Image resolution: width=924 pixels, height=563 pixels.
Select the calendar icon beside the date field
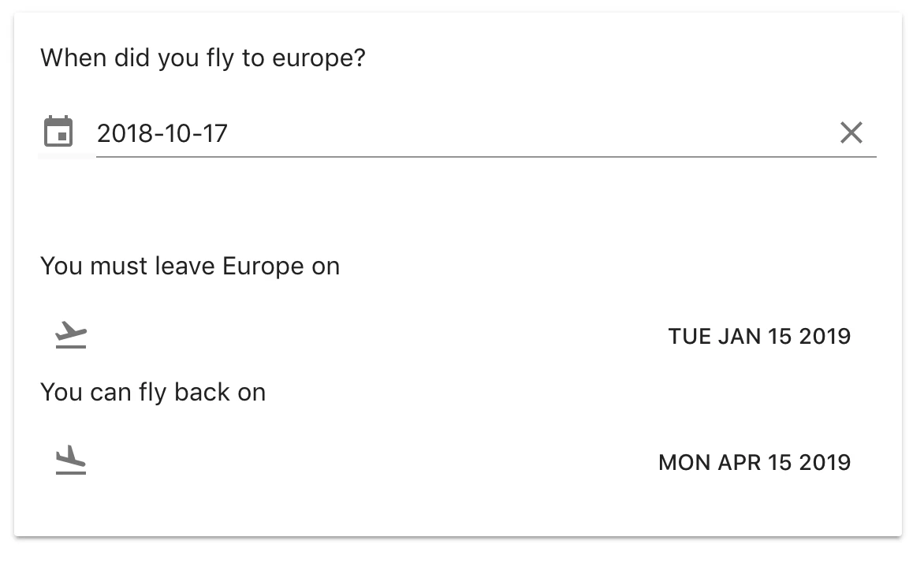[60, 132]
